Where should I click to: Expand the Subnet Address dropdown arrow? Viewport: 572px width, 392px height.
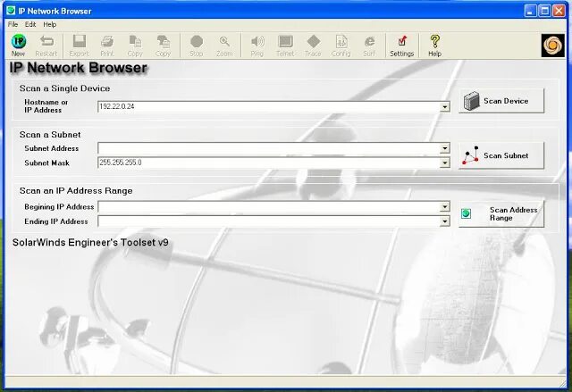445,148
